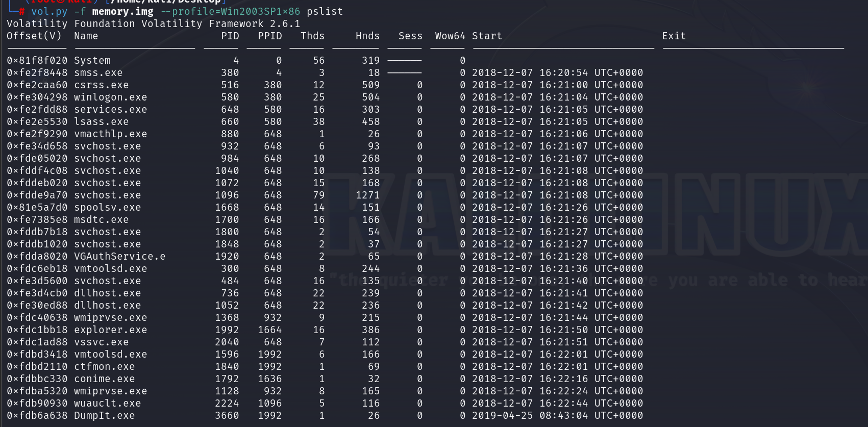Click the ctfmon.exe process name
868x427 pixels.
105,366
